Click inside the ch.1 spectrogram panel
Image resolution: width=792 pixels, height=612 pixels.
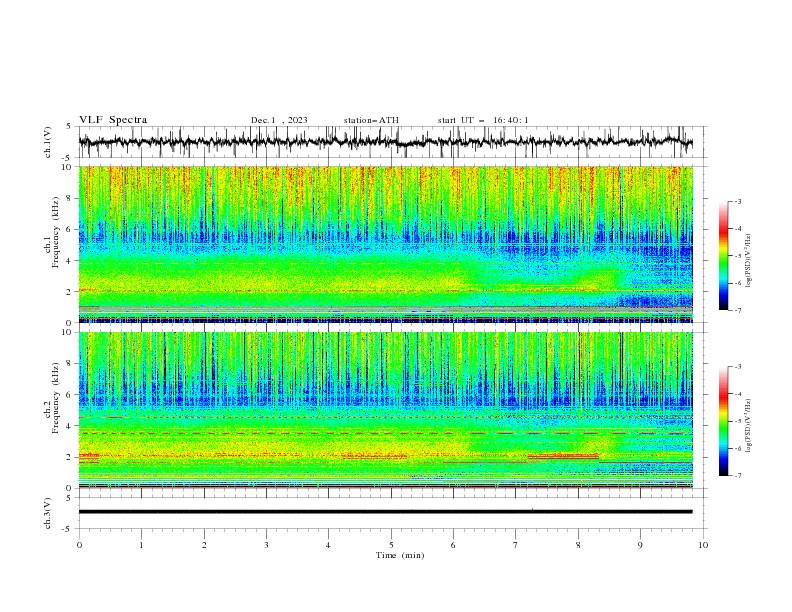[385, 244]
